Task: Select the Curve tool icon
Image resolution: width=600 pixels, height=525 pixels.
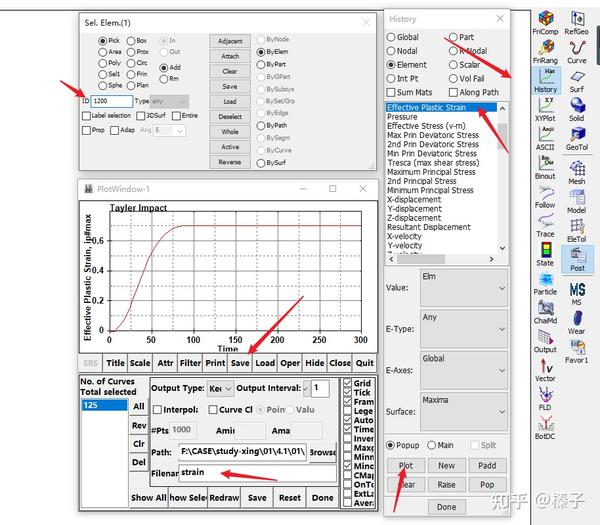Action: (577, 52)
